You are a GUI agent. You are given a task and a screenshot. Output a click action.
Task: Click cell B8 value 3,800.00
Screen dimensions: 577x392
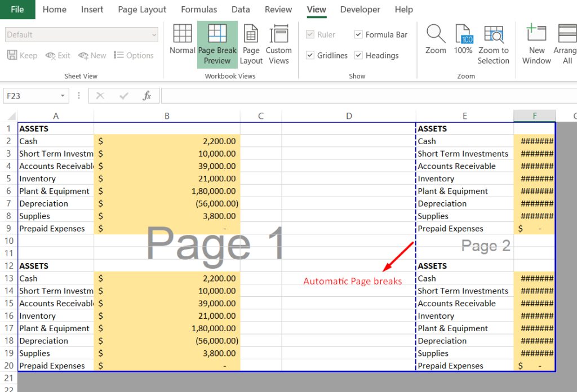tap(167, 216)
